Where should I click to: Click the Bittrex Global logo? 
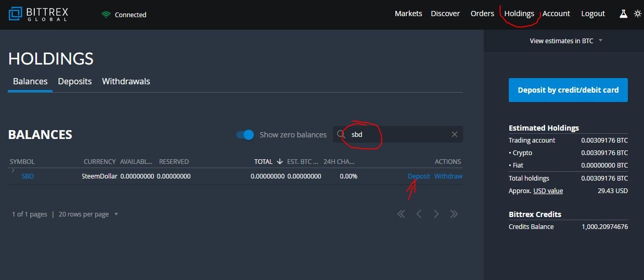[38, 14]
